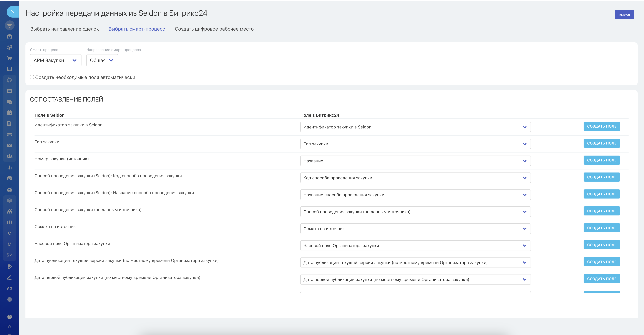The width and height of the screenshot is (644, 335).
Task: Click the shopping cart icon in sidebar
Action: [x=10, y=58]
